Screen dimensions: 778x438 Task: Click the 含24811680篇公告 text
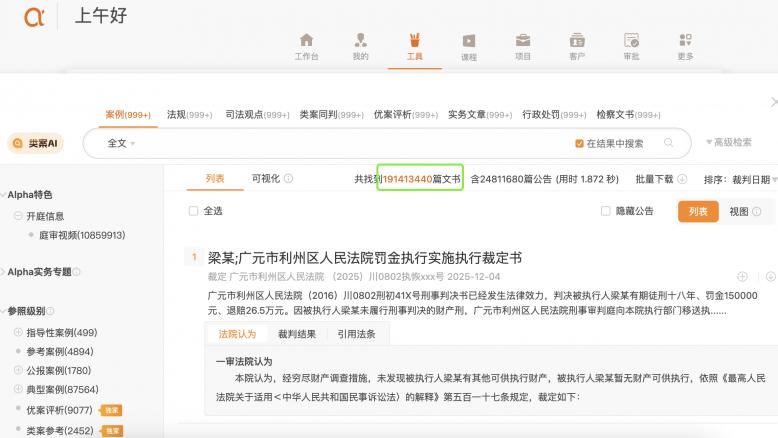pyautogui.click(x=511, y=179)
